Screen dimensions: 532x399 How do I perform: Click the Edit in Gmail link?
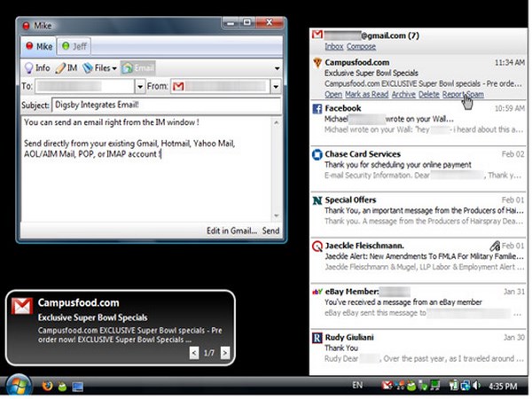pyautogui.click(x=231, y=231)
